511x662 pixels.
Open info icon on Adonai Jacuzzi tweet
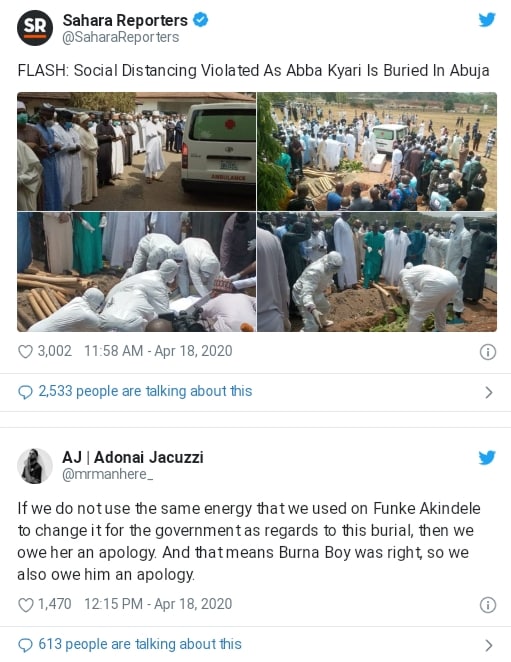click(488, 605)
